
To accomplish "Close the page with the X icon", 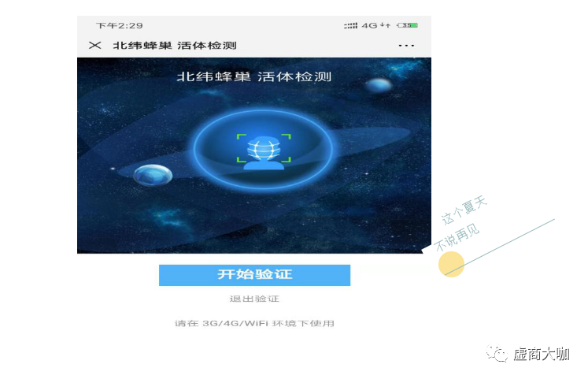I will (95, 46).
